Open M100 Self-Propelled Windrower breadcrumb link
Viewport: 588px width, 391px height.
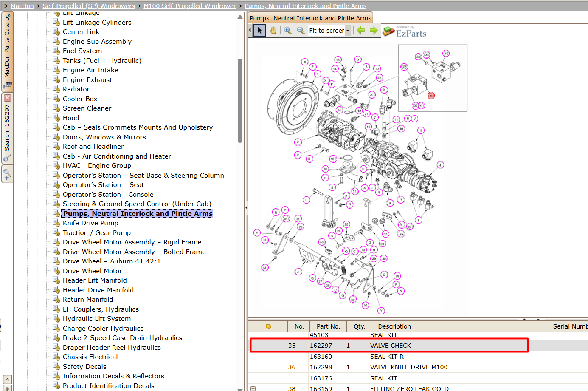(190, 6)
